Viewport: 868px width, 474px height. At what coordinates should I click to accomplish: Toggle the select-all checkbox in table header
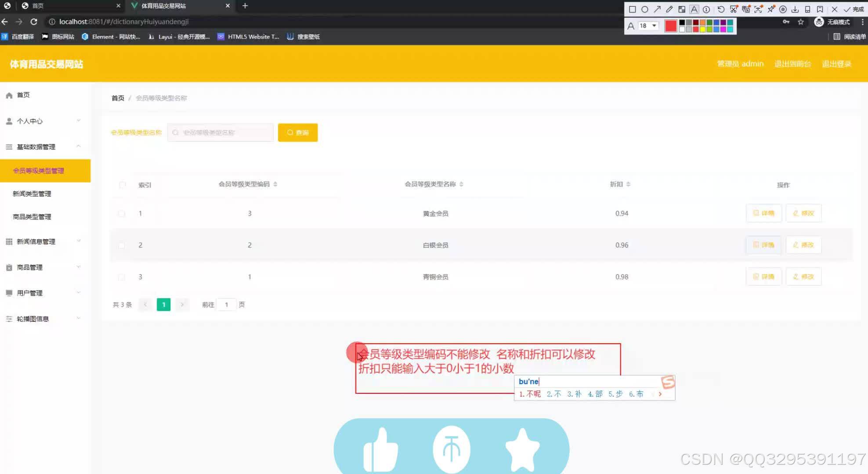point(122,185)
